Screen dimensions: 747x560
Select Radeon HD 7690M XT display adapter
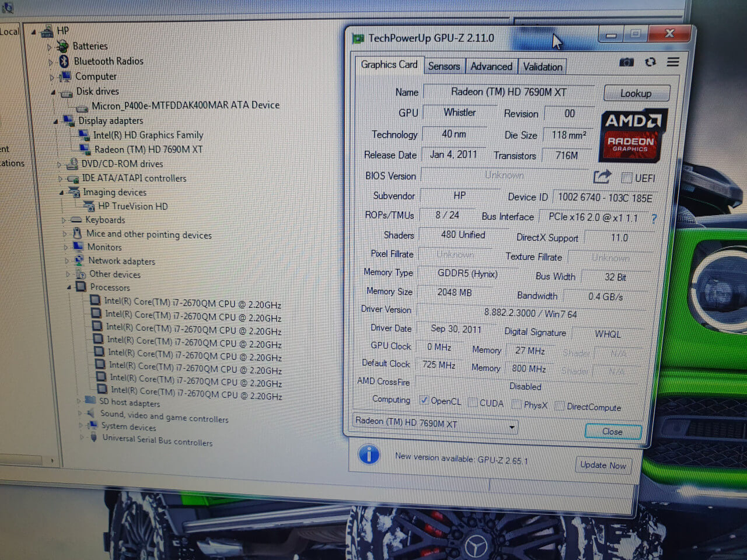[x=148, y=149]
